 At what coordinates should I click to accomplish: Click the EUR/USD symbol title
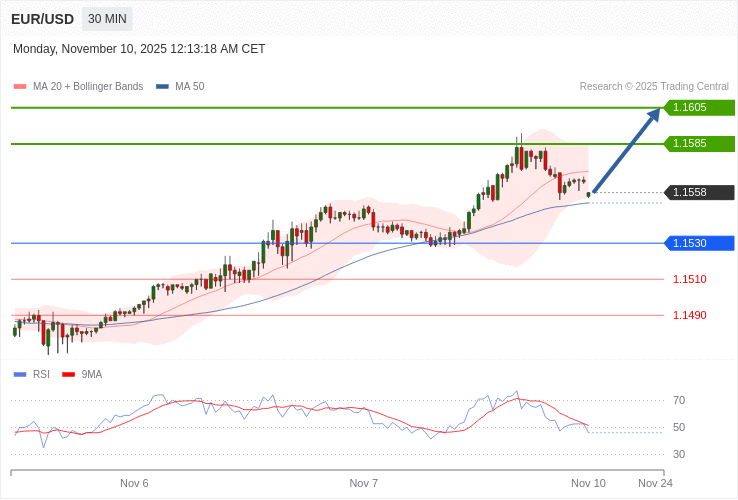click(42, 19)
